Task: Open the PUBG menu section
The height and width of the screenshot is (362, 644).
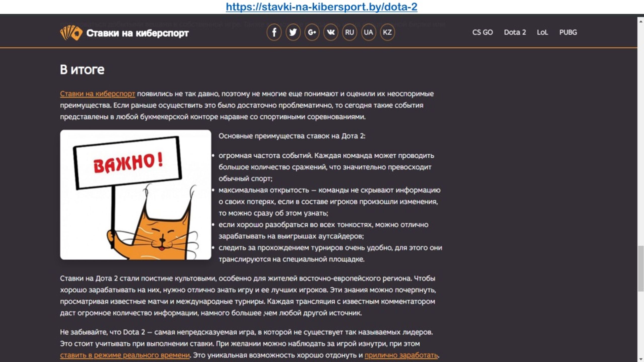Action: [568, 32]
